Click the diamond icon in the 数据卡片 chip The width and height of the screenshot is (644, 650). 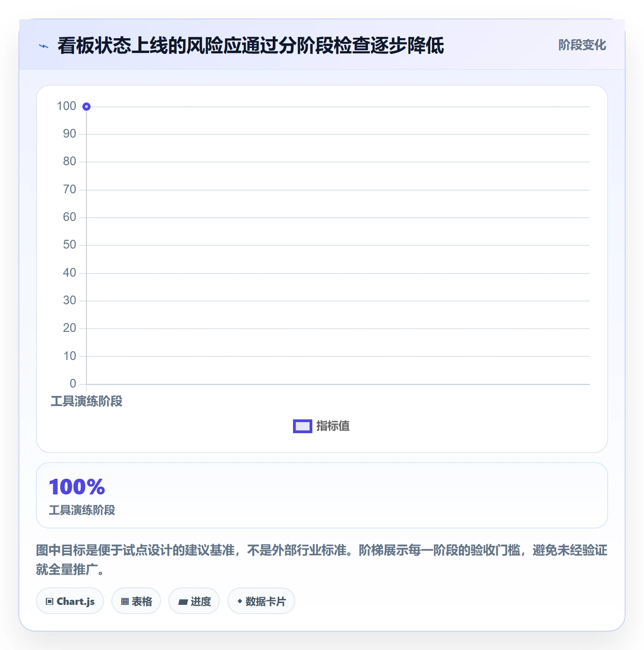pyautogui.click(x=240, y=601)
